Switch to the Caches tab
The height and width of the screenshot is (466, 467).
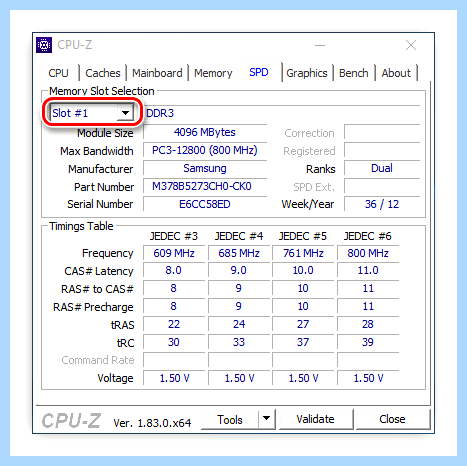click(x=103, y=73)
